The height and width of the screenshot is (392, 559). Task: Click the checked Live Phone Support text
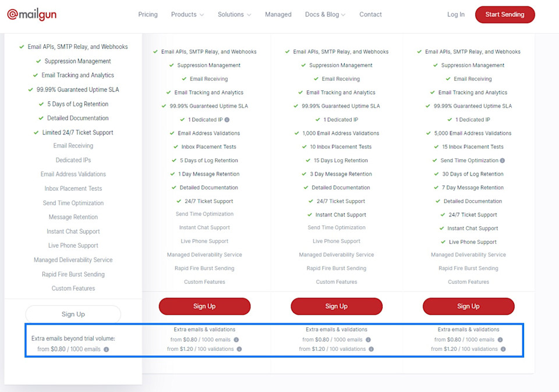pyautogui.click(x=473, y=242)
